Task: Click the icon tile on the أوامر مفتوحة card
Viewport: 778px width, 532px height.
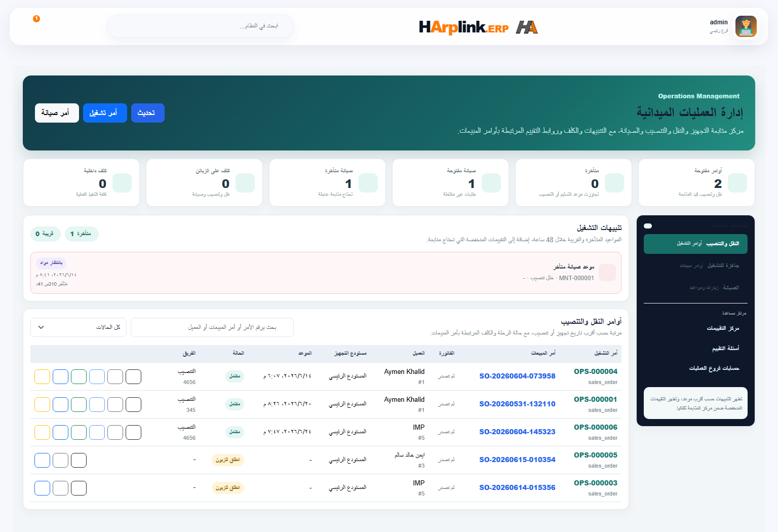Action: pos(737,183)
